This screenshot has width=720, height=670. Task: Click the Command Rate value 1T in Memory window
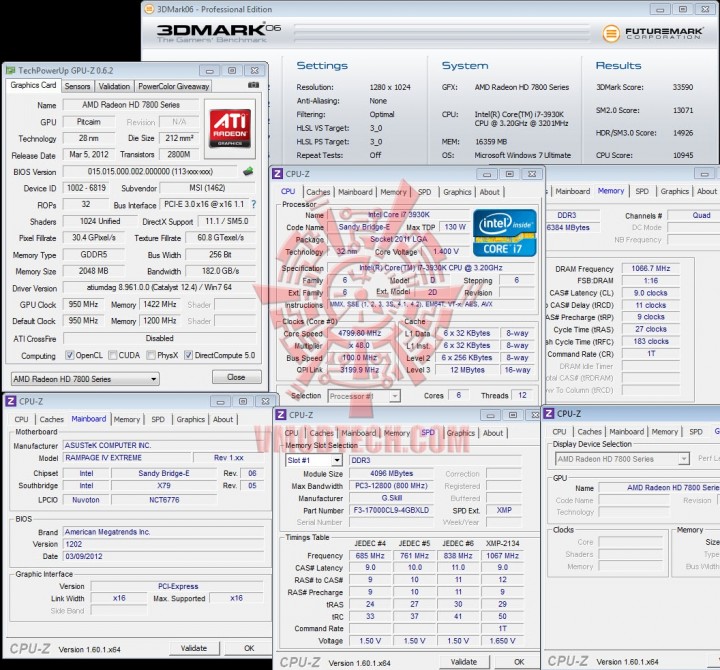tap(651, 354)
